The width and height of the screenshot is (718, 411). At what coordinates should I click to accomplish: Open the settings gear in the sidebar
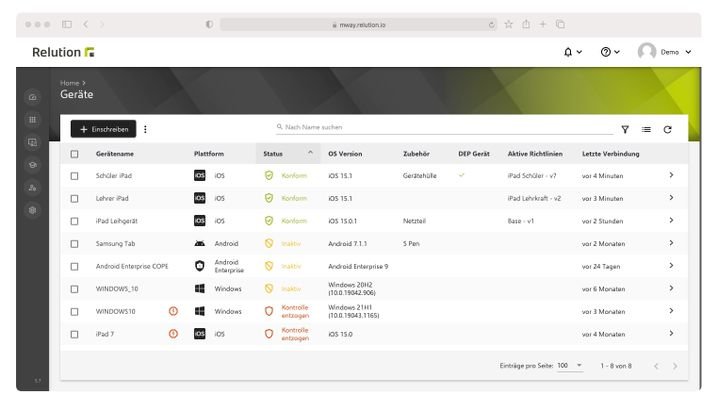click(32, 210)
